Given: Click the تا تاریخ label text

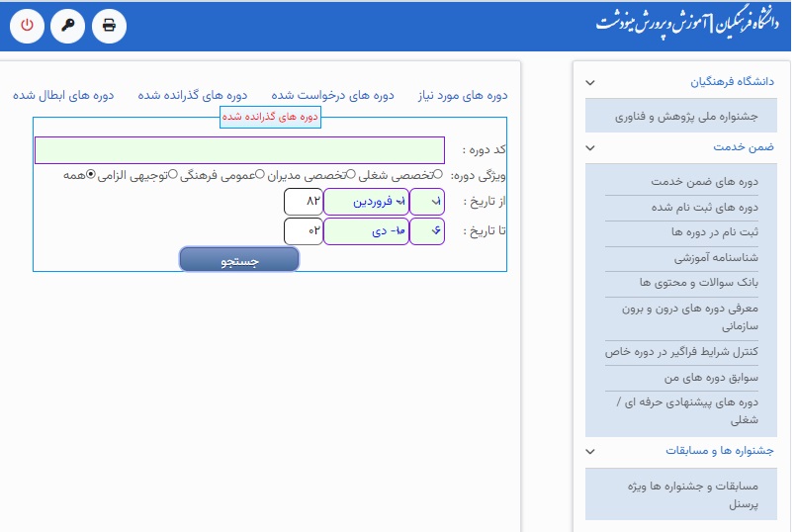Looking at the screenshot, I should click(x=485, y=231).
